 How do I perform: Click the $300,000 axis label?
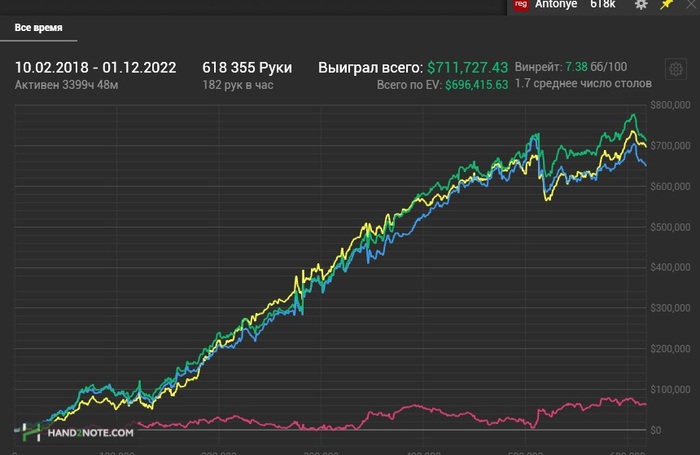pyautogui.click(x=670, y=308)
